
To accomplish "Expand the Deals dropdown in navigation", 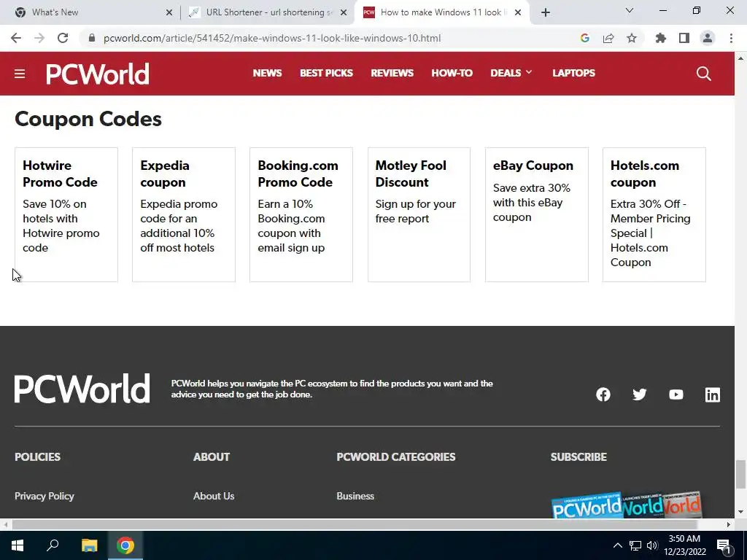I will pos(511,73).
